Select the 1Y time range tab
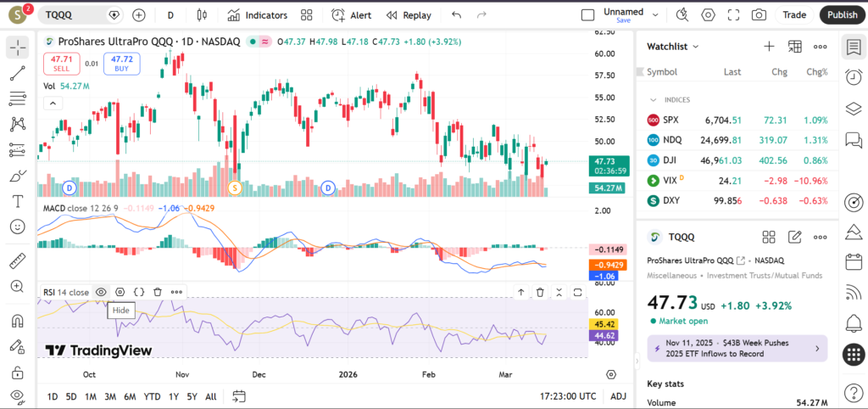 click(x=173, y=396)
